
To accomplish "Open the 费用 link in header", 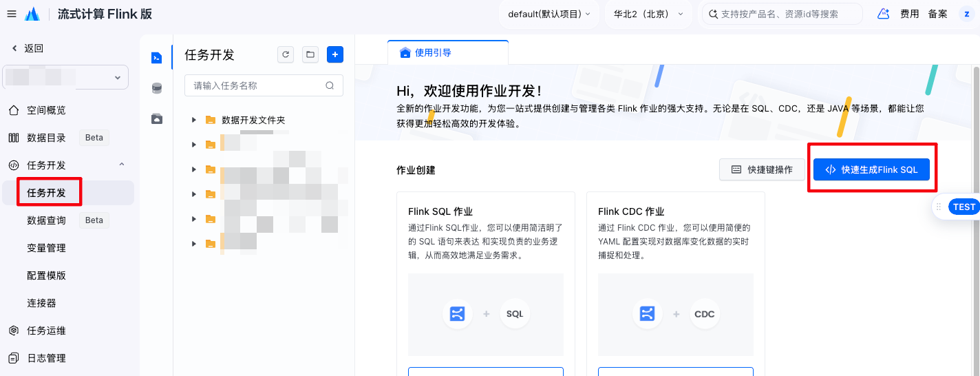I will [910, 14].
